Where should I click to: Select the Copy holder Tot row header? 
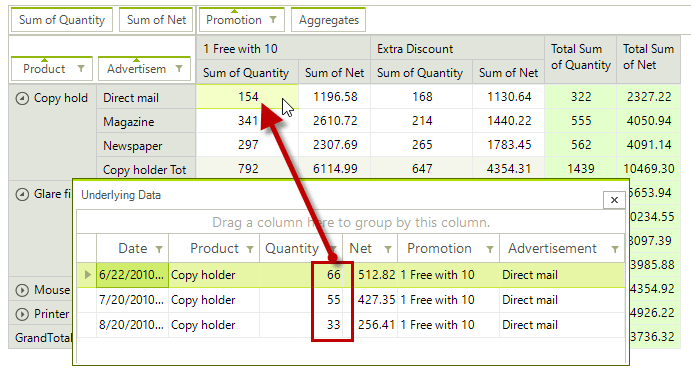click(x=146, y=169)
